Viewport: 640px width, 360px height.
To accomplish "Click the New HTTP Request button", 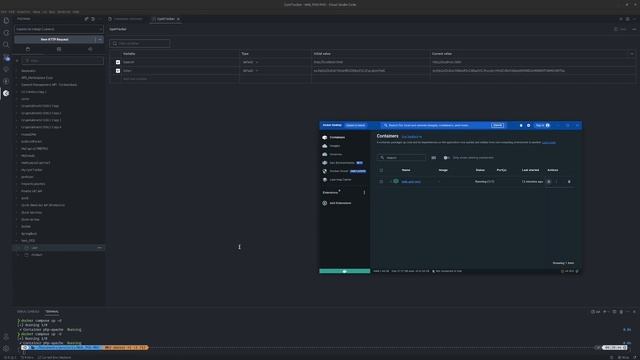I will coord(55,40).
